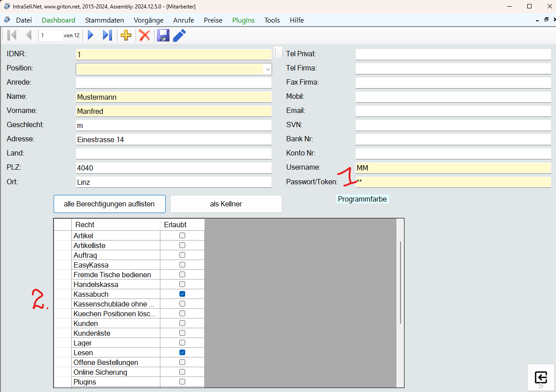
Task: Click the Vorname field Manfred
Action: click(174, 111)
